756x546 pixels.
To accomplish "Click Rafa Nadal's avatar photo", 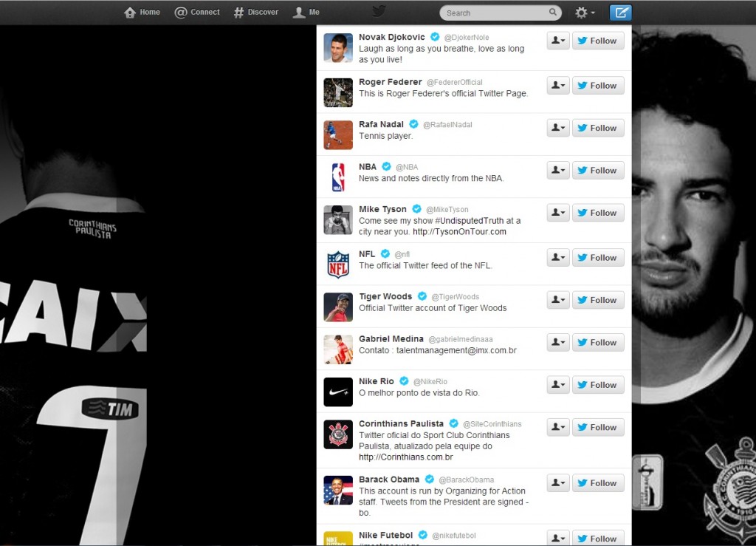I will 338,135.
